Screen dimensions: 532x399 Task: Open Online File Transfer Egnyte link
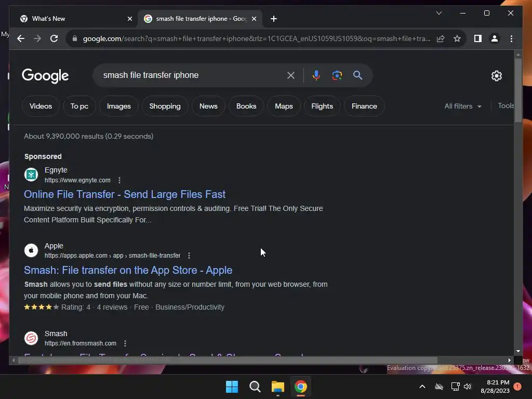(x=125, y=194)
